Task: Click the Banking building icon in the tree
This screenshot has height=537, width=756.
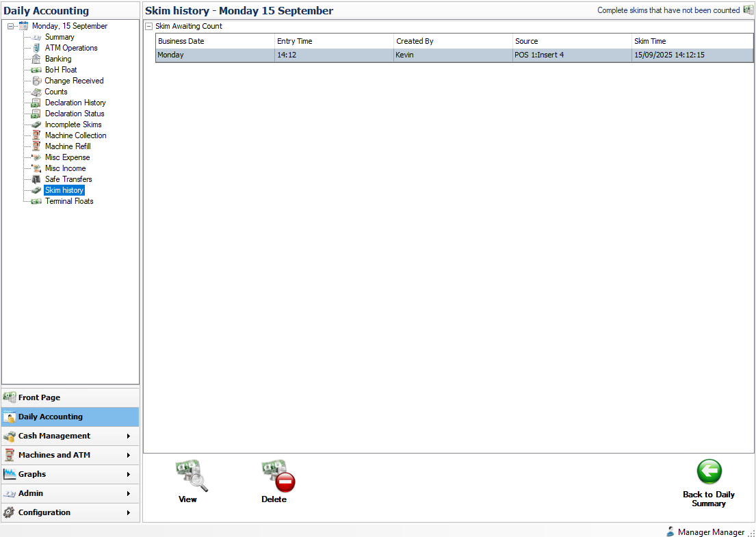Action: (37, 59)
